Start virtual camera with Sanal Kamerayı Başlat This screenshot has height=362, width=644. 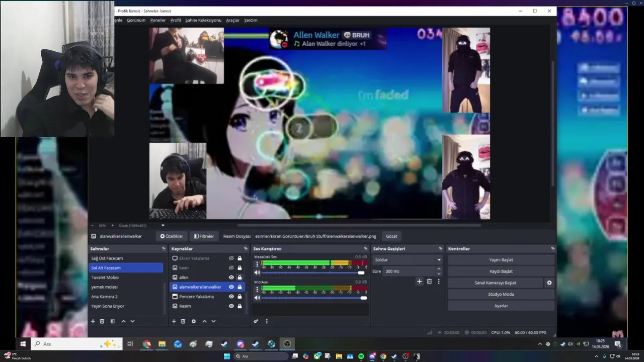click(x=496, y=283)
